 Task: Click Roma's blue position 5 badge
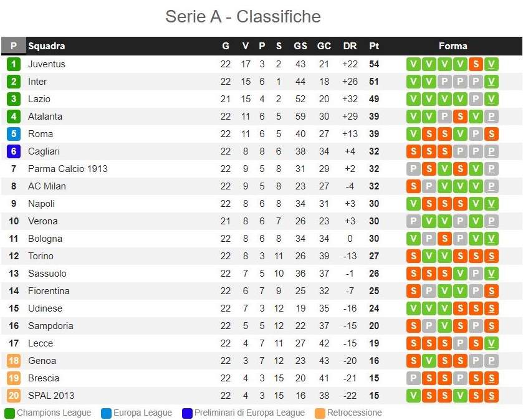[x=14, y=134]
